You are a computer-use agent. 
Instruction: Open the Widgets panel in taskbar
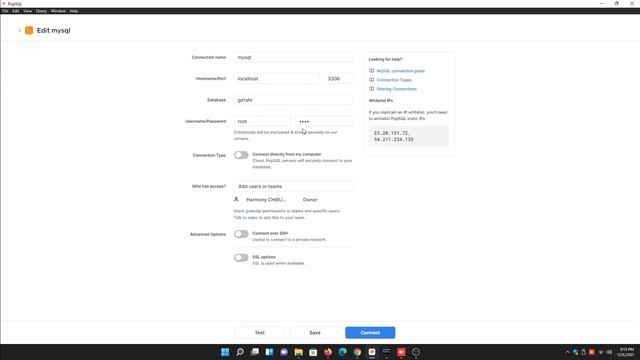(x=269, y=352)
